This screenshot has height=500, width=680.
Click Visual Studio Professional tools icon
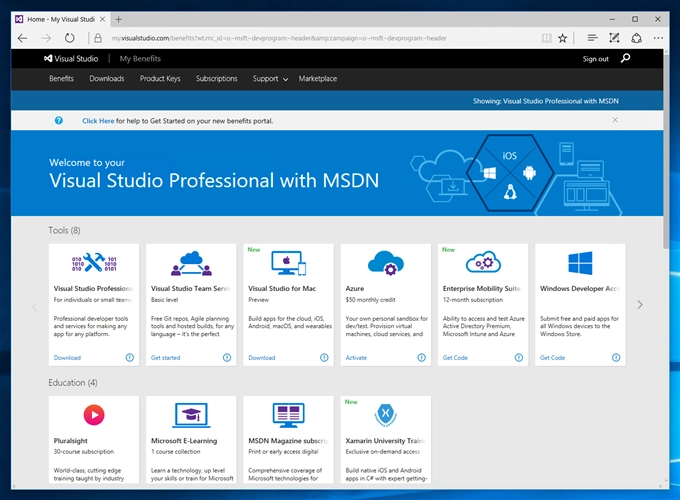(x=94, y=262)
